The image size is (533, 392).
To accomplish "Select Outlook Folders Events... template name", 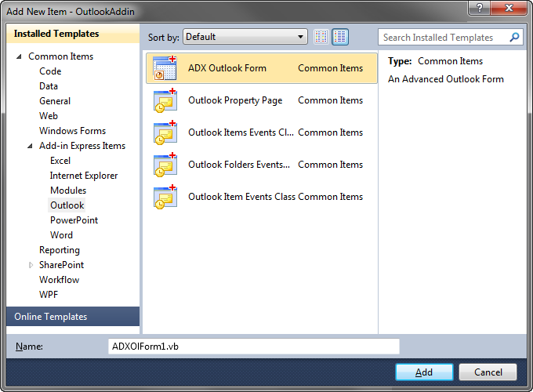I will click(x=239, y=165).
